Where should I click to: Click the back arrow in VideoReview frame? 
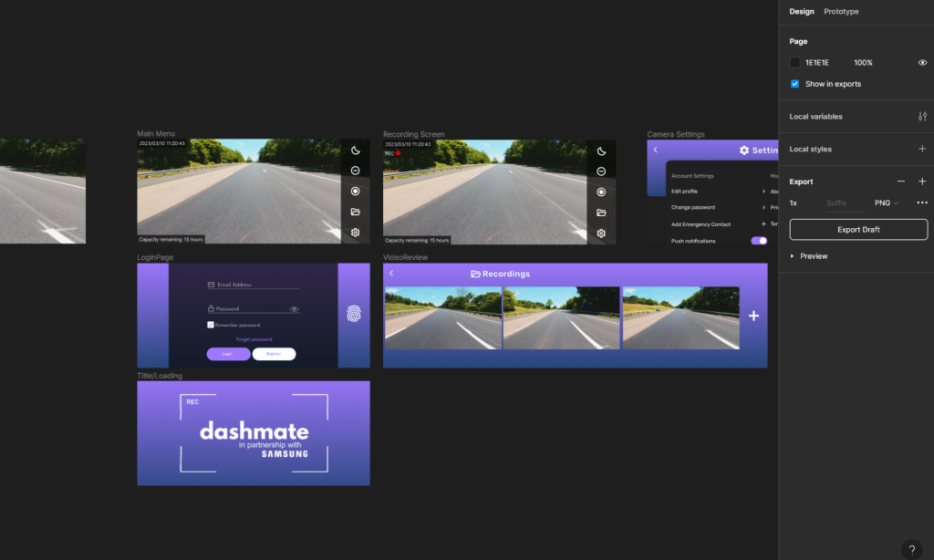tap(391, 273)
